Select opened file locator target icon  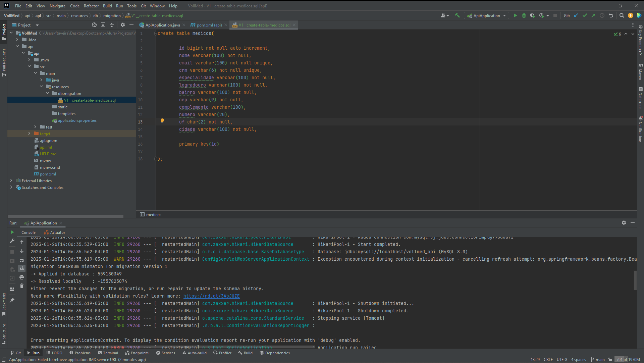point(94,25)
